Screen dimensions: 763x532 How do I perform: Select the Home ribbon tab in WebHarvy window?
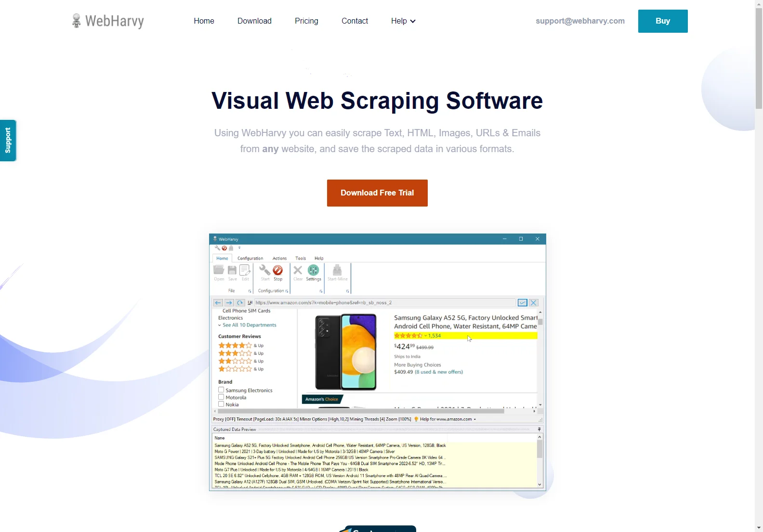[x=222, y=259]
